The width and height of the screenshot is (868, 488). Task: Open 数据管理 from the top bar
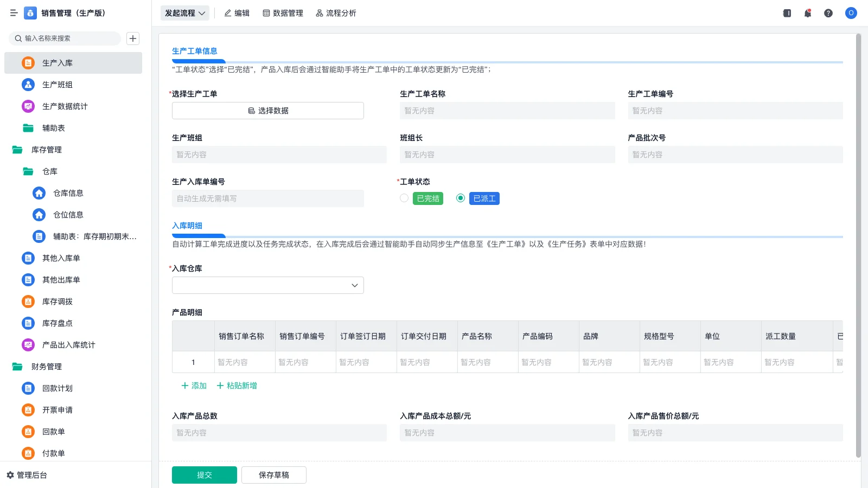283,13
